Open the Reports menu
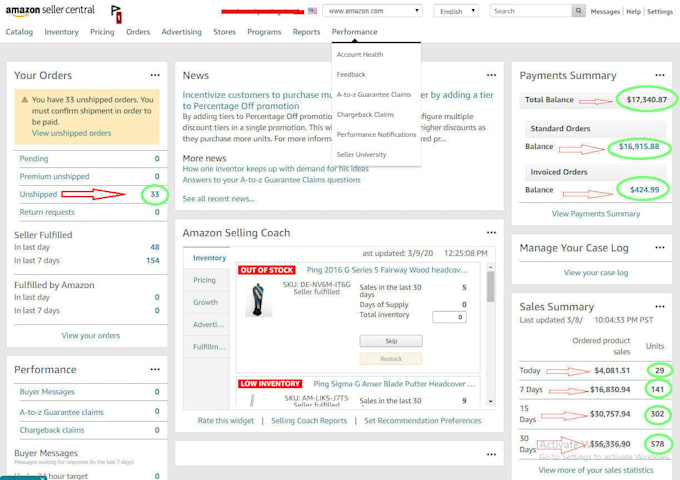 [x=306, y=32]
